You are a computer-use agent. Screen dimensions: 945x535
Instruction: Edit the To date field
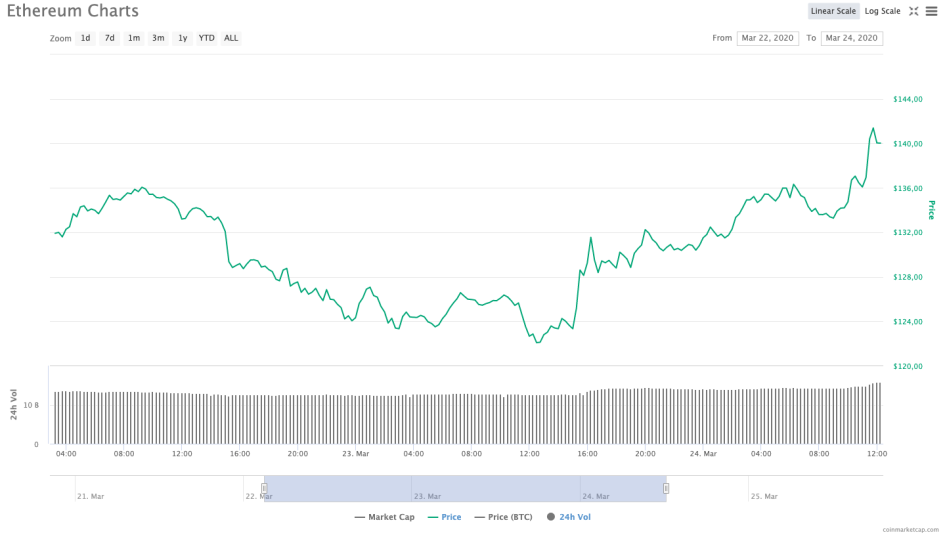pos(852,38)
